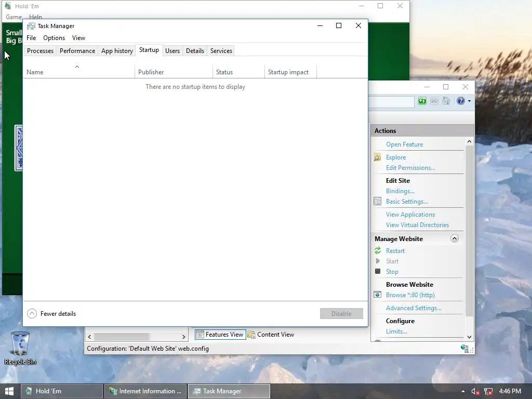Open the Recycle Bin desktop icon
The height and width of the screenshot is (399, 532).
coord(20,348)
